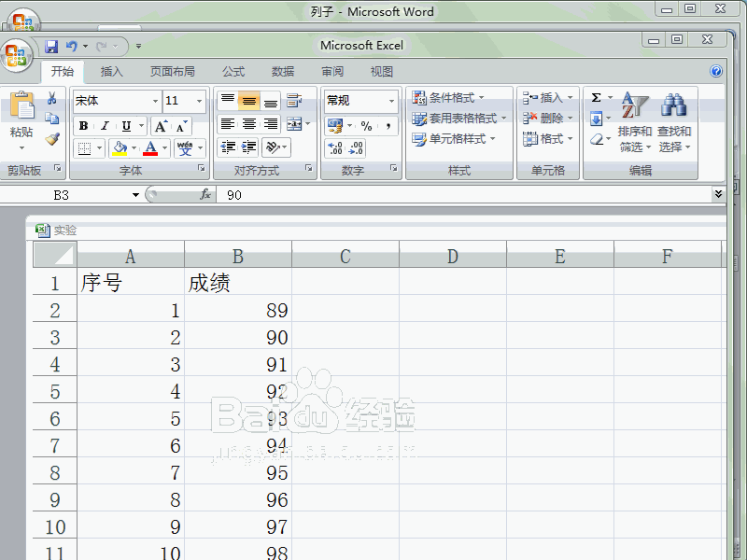Decrease indent in the alignment group

[228, 147]
